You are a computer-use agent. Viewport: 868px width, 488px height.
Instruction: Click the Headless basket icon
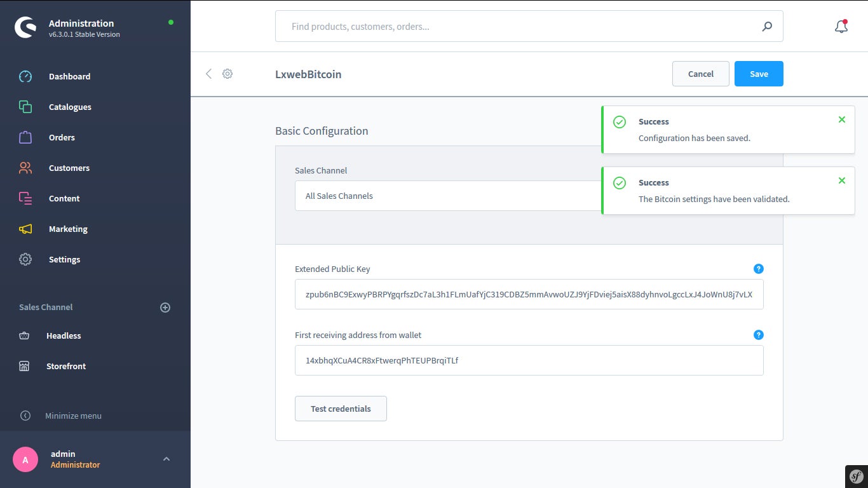tap(24, 335)
